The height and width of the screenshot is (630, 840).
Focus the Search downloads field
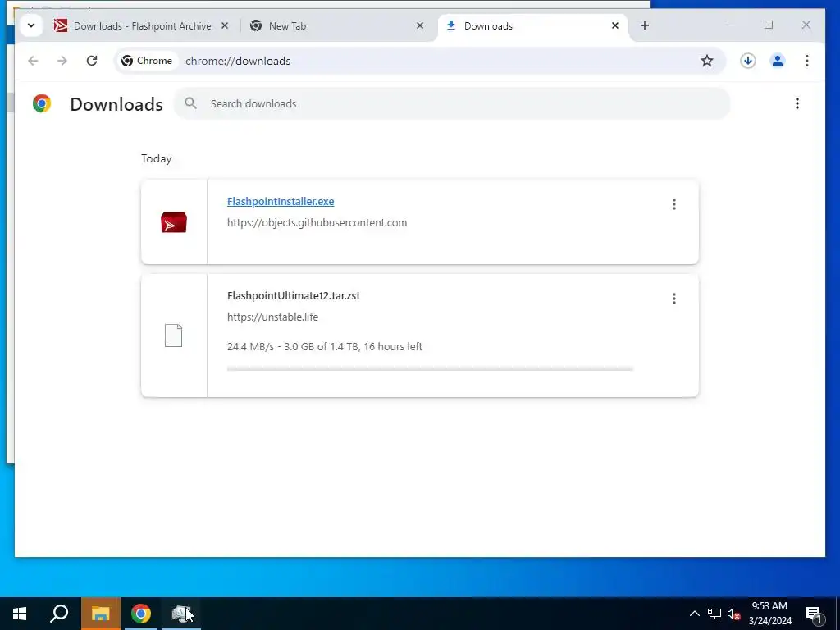(x=452, y=103)
